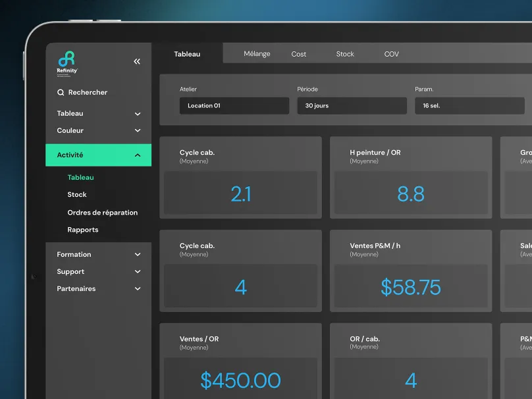Click the Ventes P&M / h card
Screen dimensions: 532x399
coord(410,271)
